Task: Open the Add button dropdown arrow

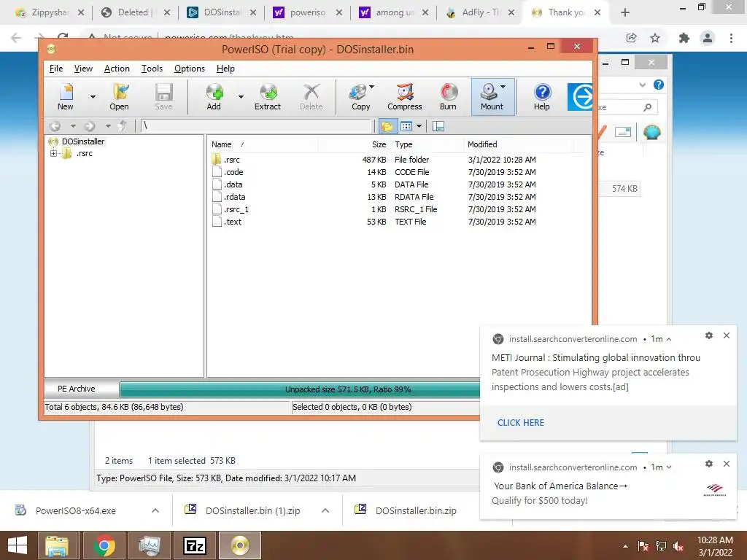Action: click(241, 97)
